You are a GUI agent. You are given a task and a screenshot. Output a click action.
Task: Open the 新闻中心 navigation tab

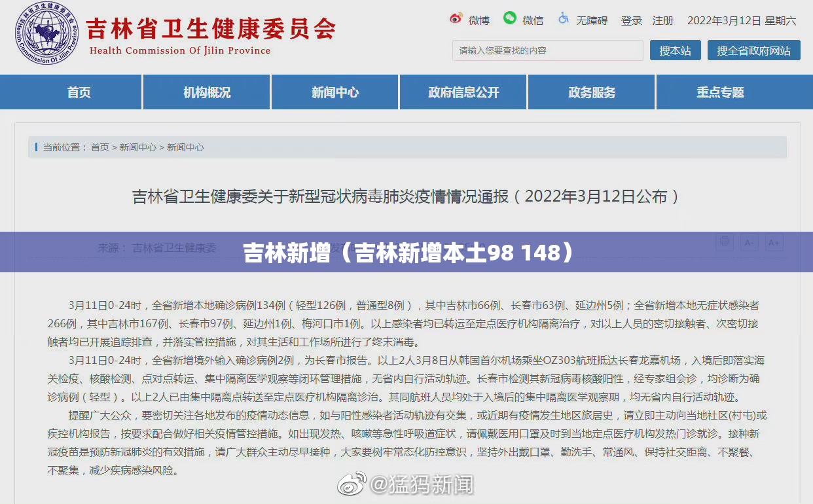click(335, 92)
